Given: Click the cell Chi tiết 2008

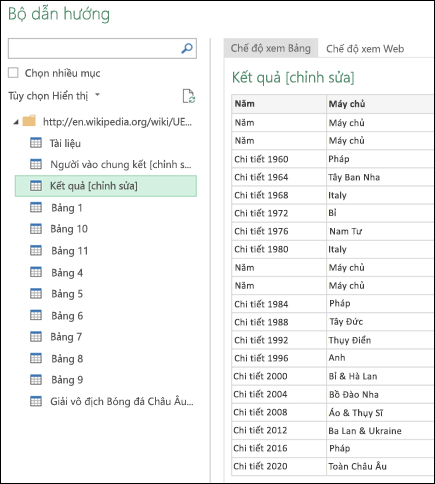Looking at the screenshot, I should pos(279,412).
